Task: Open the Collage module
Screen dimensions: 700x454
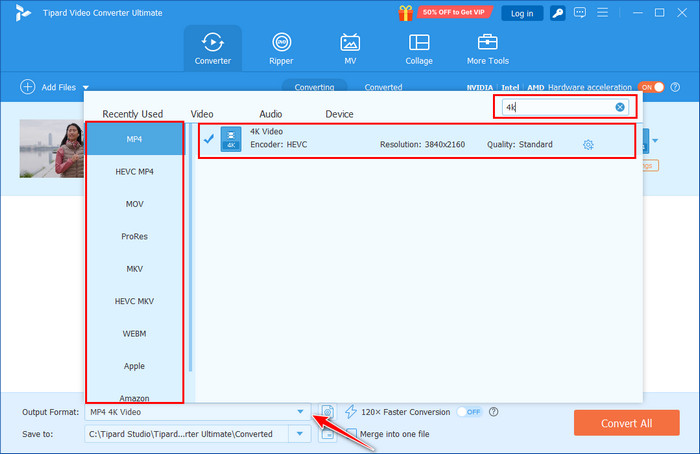Action: pyautogui.click(x=419, y=48)
